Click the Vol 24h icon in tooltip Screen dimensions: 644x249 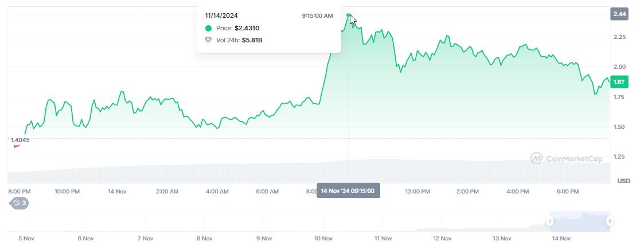click(208, 40)
